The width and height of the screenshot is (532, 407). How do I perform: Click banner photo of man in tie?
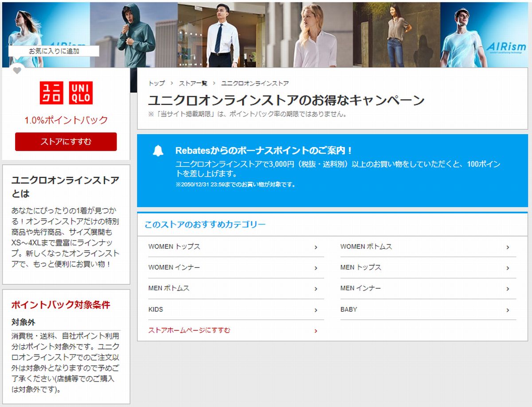click(222, 35)
